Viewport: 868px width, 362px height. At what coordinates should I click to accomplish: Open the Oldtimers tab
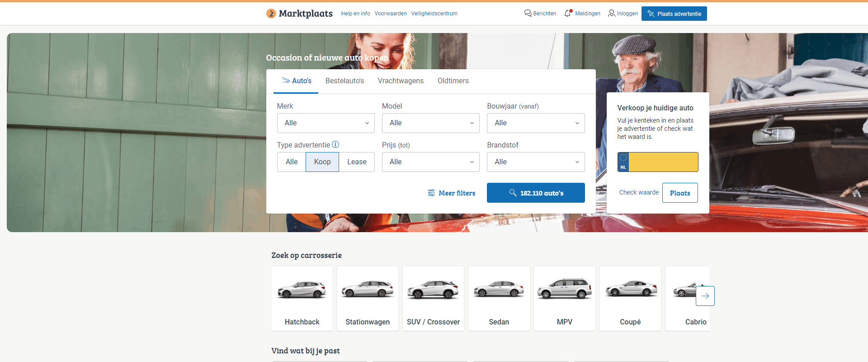453,81
